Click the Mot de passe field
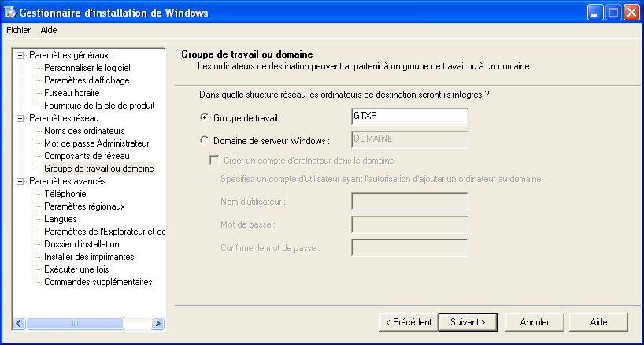644x345 pixels. (409, 224)
